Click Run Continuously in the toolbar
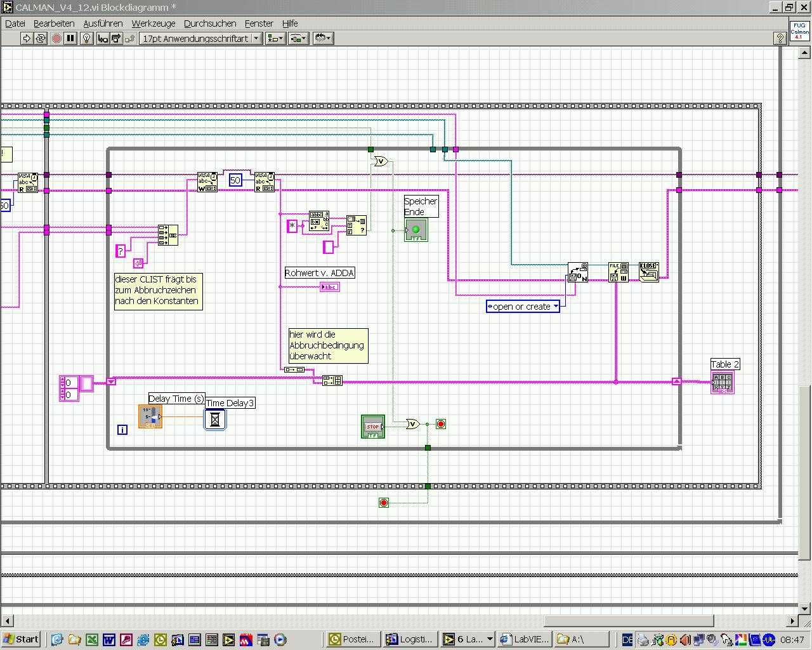 click(x=41, y=39)
